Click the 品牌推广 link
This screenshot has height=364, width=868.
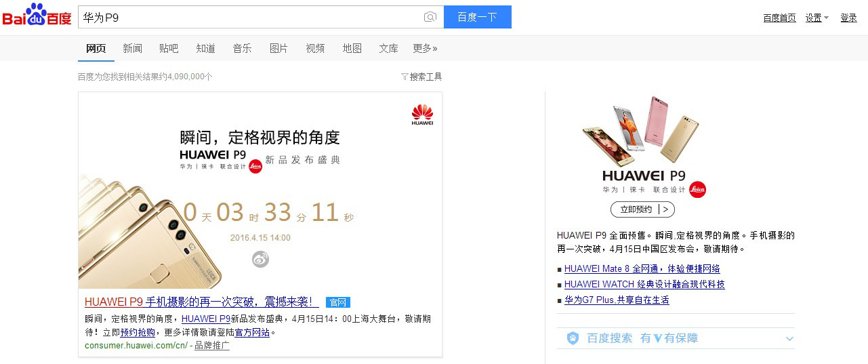[212, 346]
